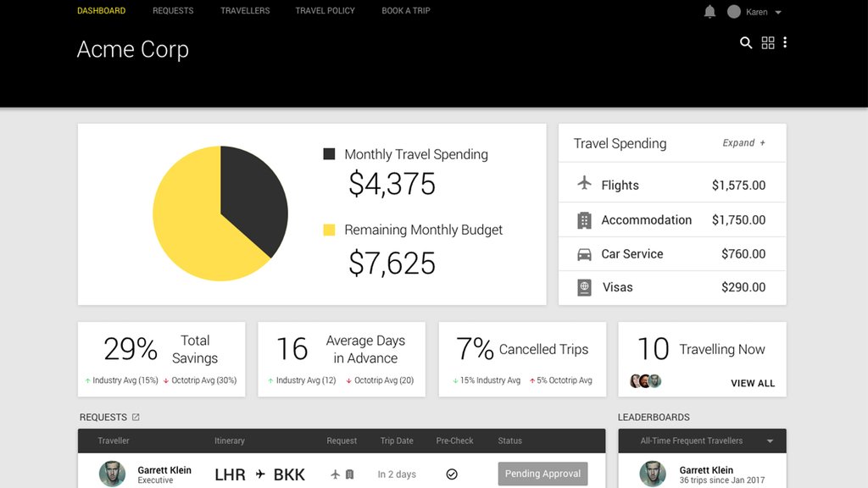Open the notifications bell
The height and width of the screenshot is (488, 868).
pos(709,12)
